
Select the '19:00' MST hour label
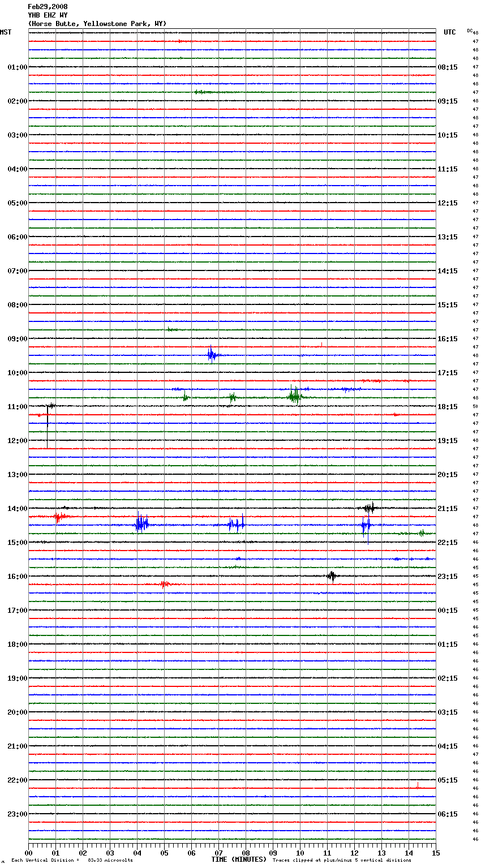(x=18, y=678)
